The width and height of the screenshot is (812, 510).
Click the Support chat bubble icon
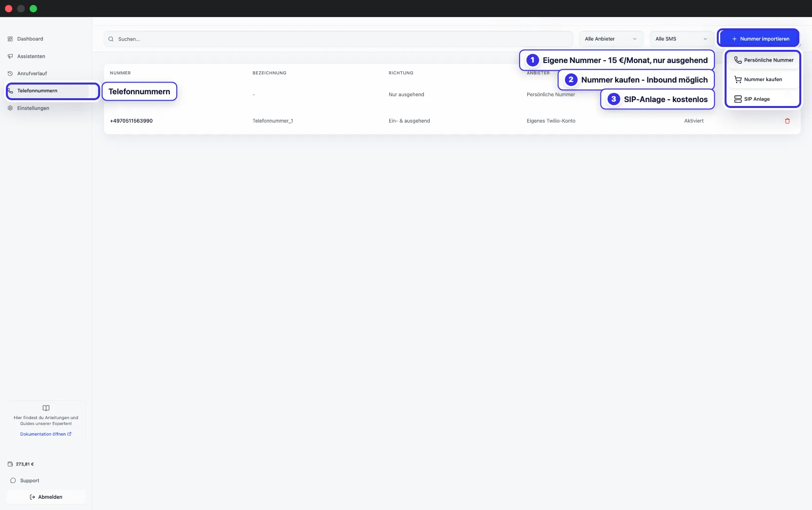(13, 481)
